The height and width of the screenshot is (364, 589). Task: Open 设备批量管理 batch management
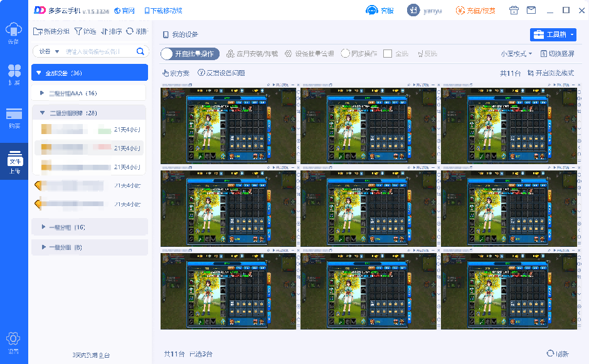[x=309, y=54]
